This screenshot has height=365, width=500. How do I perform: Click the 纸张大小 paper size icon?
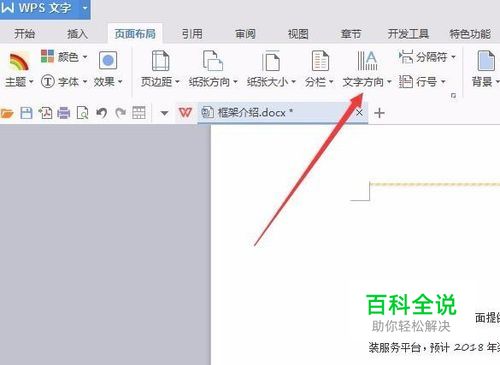tap(271, 61)
